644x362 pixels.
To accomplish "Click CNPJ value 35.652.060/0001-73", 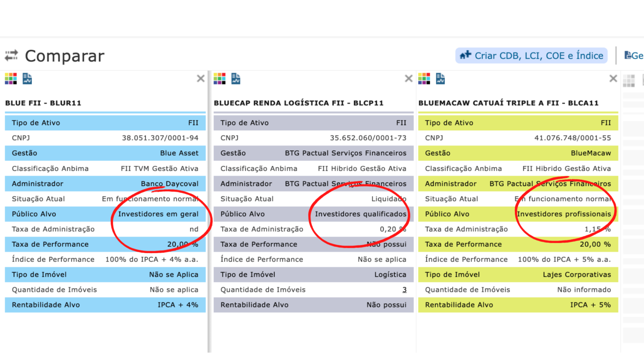I will pos(368,138).
